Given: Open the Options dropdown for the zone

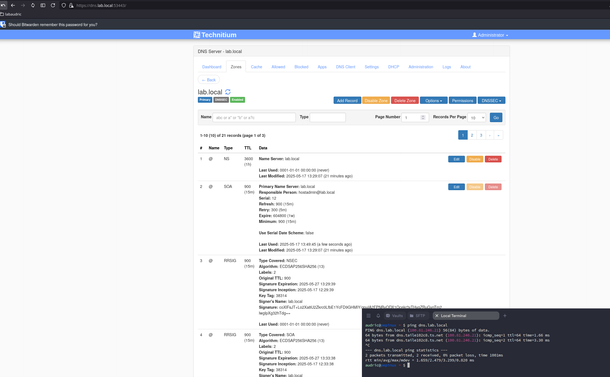Looking at the screenshot, I should tap(433, 100).
